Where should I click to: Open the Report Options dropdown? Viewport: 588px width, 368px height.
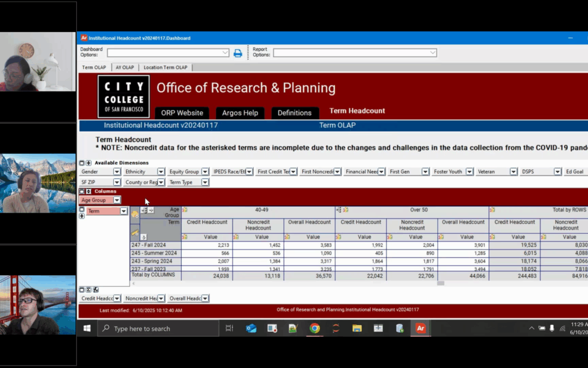pyautogui.click(x=432, y=53)
